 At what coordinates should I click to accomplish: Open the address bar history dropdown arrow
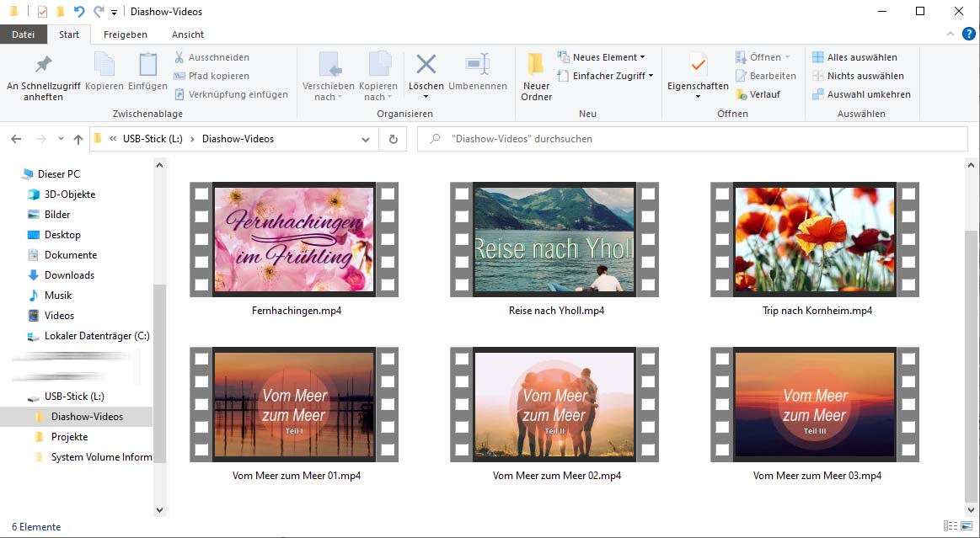(366, 139)
